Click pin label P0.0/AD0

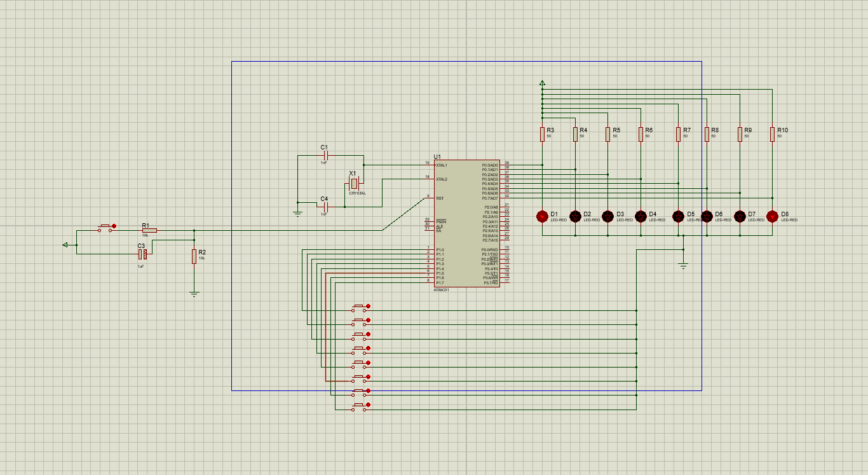tap(490, 165)
